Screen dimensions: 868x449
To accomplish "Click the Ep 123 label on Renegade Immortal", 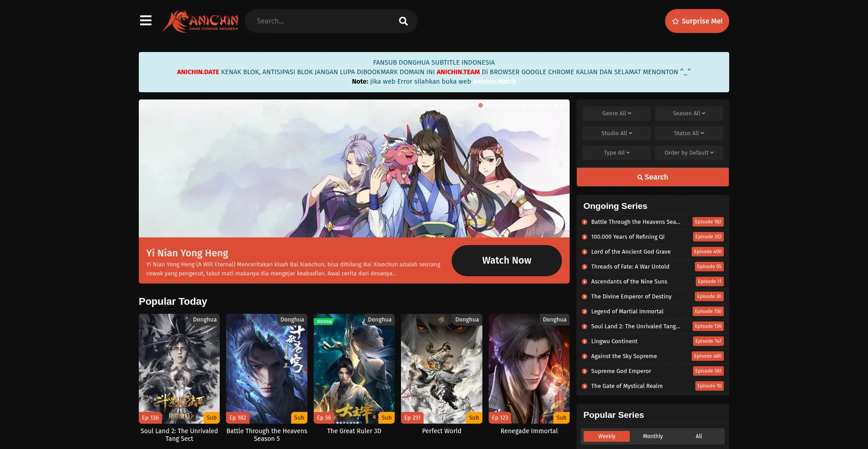I will [x=500, y=418].
